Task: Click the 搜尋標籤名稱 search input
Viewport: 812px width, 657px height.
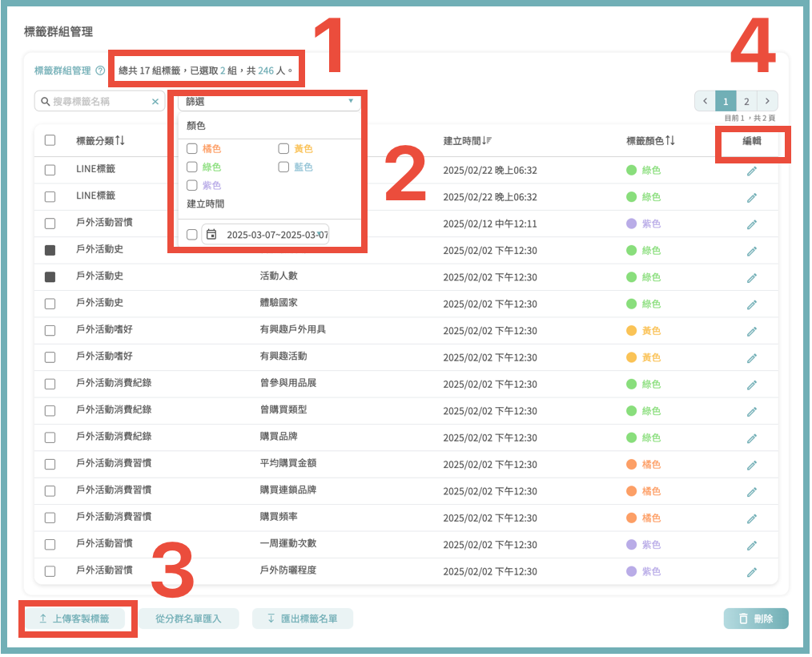Action: point(96,102)
